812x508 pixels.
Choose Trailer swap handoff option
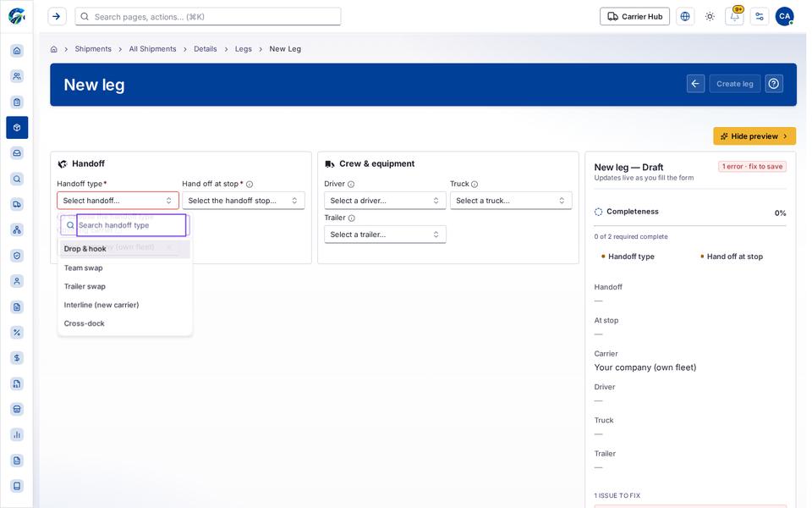[125, 287]
